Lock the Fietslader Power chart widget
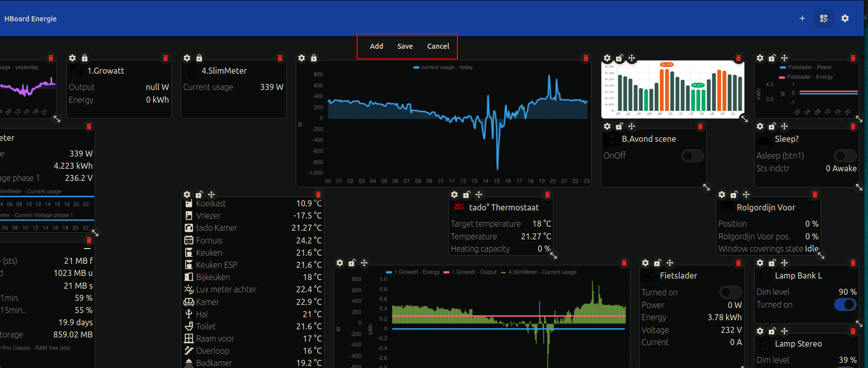 pos(772,58)
